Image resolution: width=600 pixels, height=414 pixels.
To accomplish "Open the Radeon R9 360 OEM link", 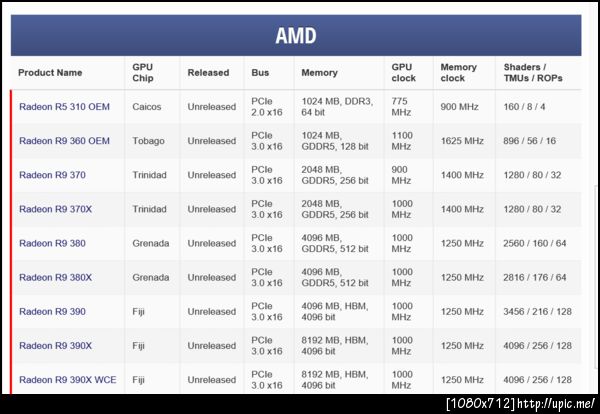I will (64, 141).
